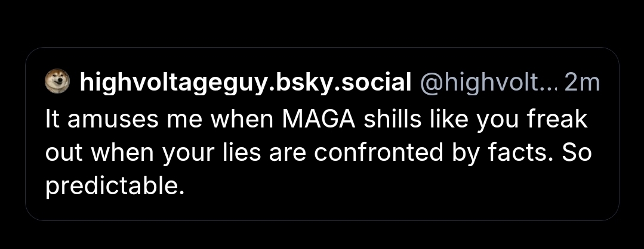Click the word "predictable." in the post
Image resolution: width=644 pixels, height=249 pixels.
pos(113,188)
